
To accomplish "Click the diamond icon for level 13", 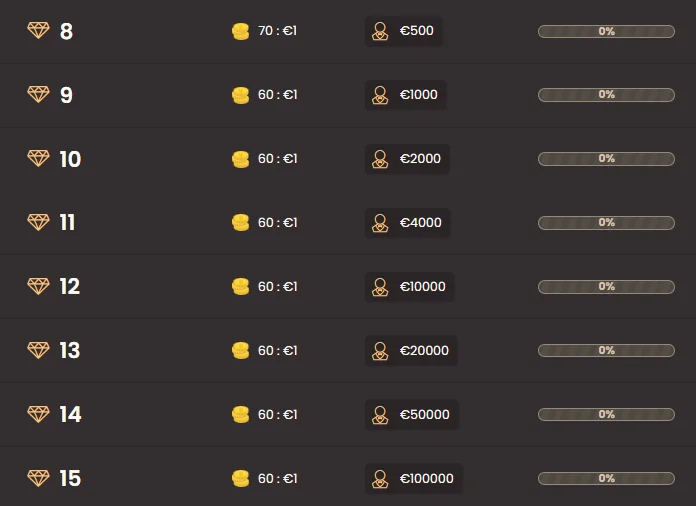I will pos(38,350).
